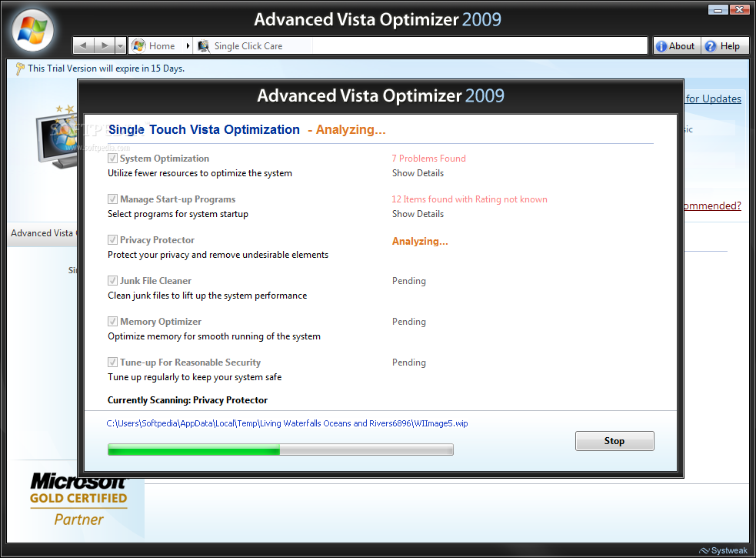Click 'Single Touch Vista Optimization' heading
Screen dimensions: 756x558
pos(204,129)
